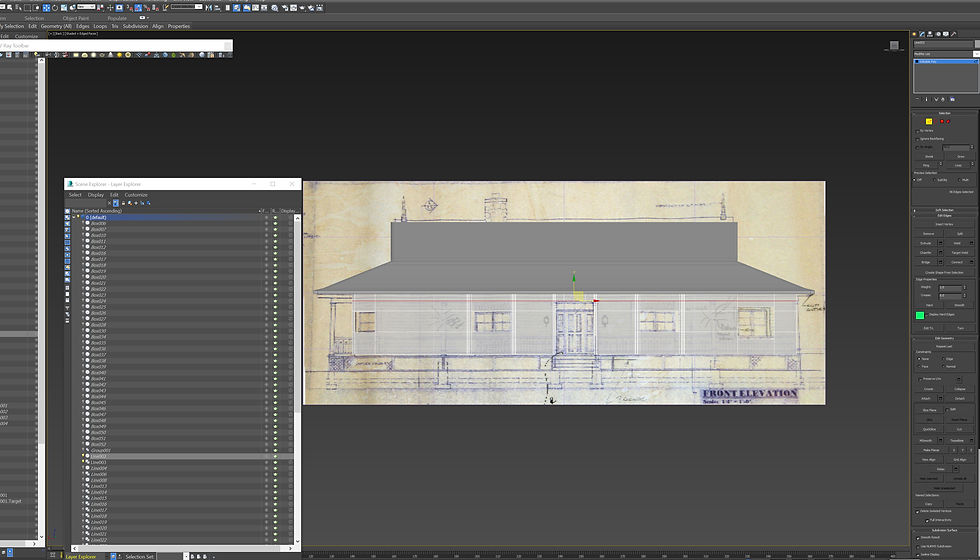The image size is (980, 560).
Task: Click the Pin Stack icon under modifier stack
Action: 917,99
